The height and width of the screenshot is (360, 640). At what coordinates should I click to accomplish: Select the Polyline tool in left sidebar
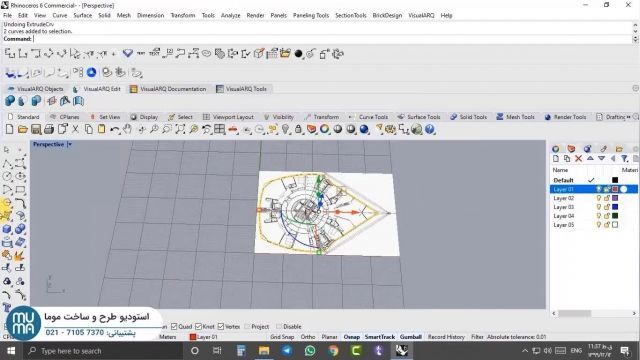(x=7, y=164)
